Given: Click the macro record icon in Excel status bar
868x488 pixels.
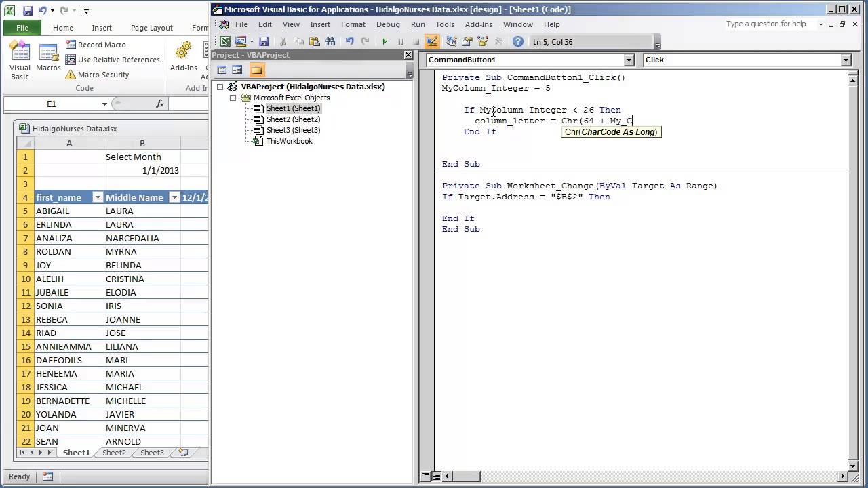Looking at the screenshot, I should click(47, 476).
